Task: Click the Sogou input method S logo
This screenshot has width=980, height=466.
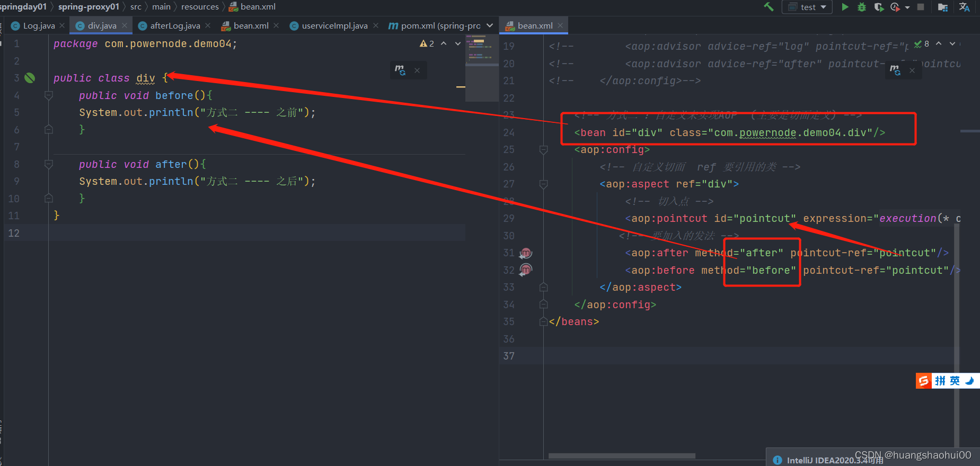Action: [x=923, y=381]
